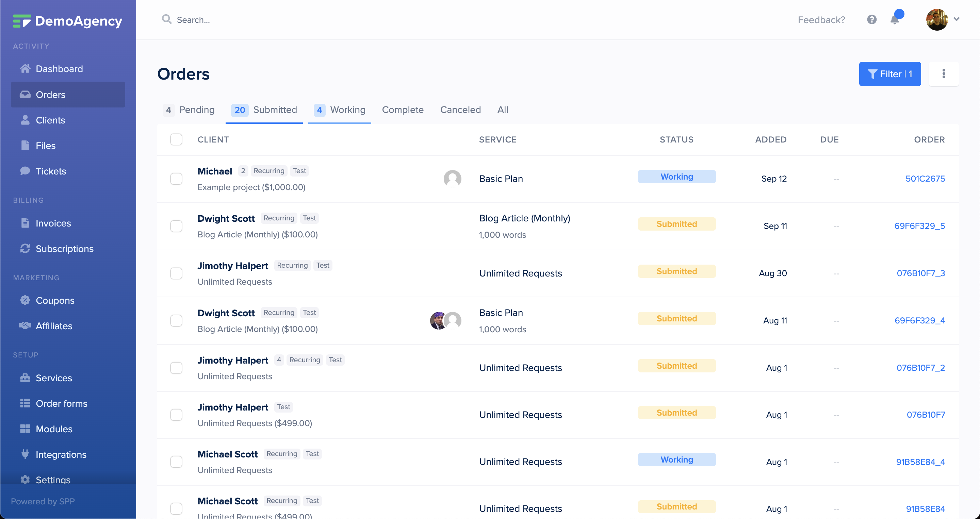Switch to the Complete orders tab
The image size is (980, 519).
coord(403,110)
